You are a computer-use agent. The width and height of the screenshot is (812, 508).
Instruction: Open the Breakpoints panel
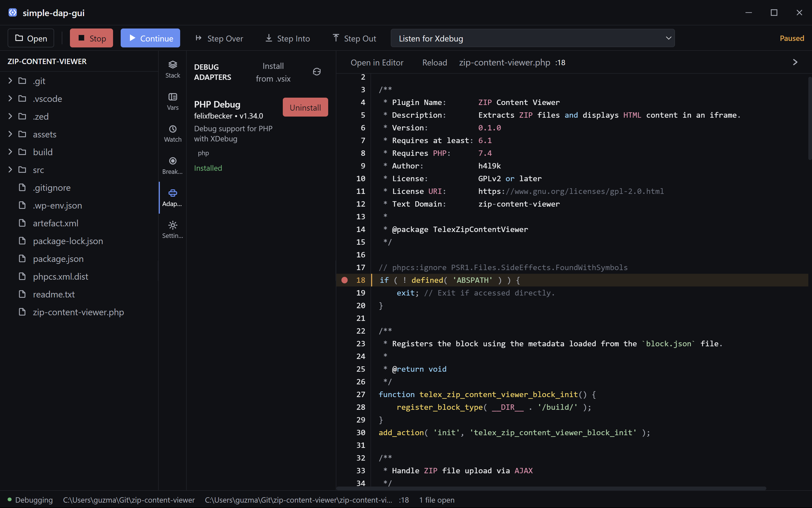[173, 166]
